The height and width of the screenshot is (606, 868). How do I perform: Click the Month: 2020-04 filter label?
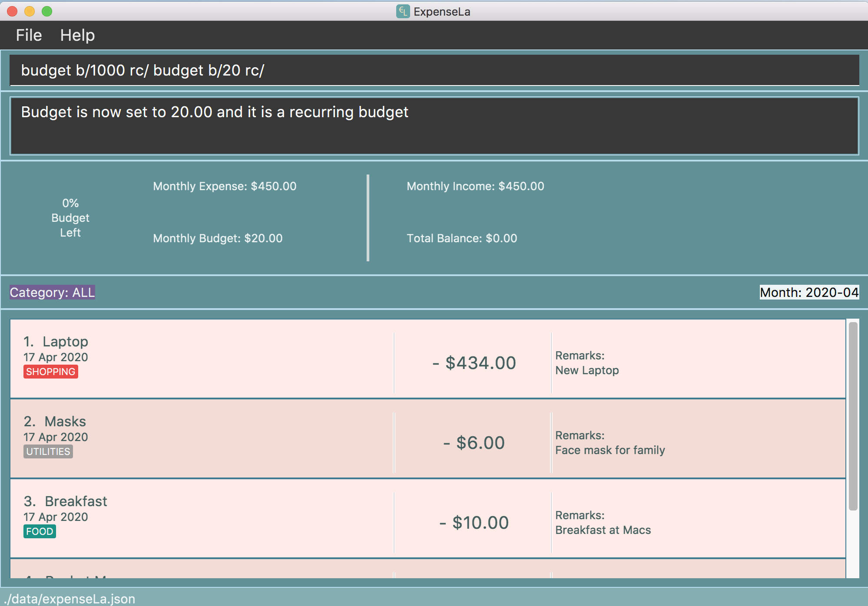809,293
